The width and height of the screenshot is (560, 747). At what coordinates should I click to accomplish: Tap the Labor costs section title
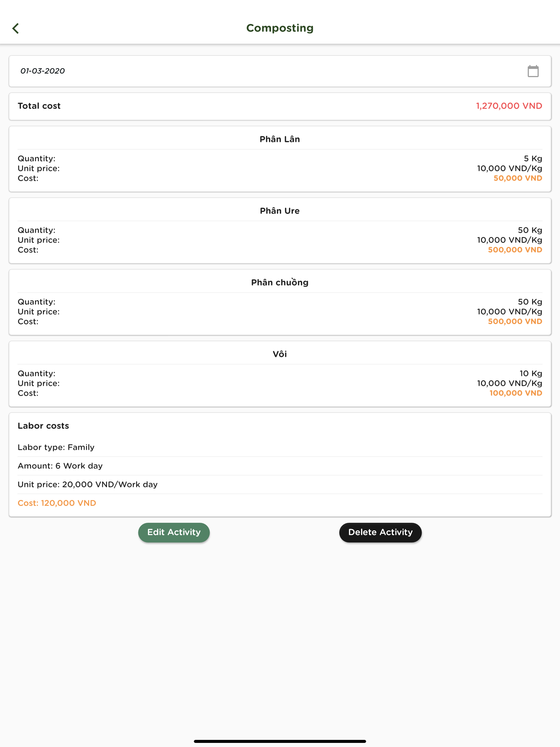point(43,425)
